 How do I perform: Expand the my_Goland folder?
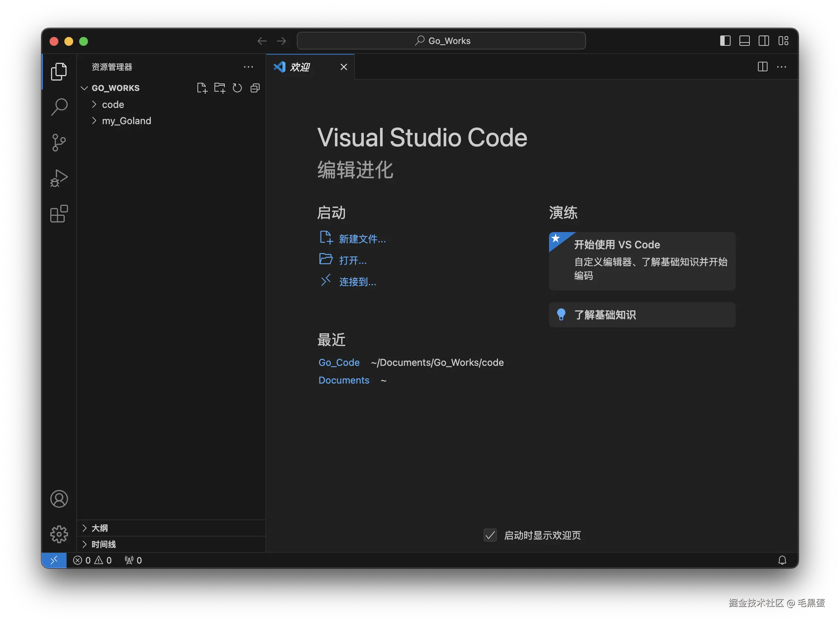(126, 121)
